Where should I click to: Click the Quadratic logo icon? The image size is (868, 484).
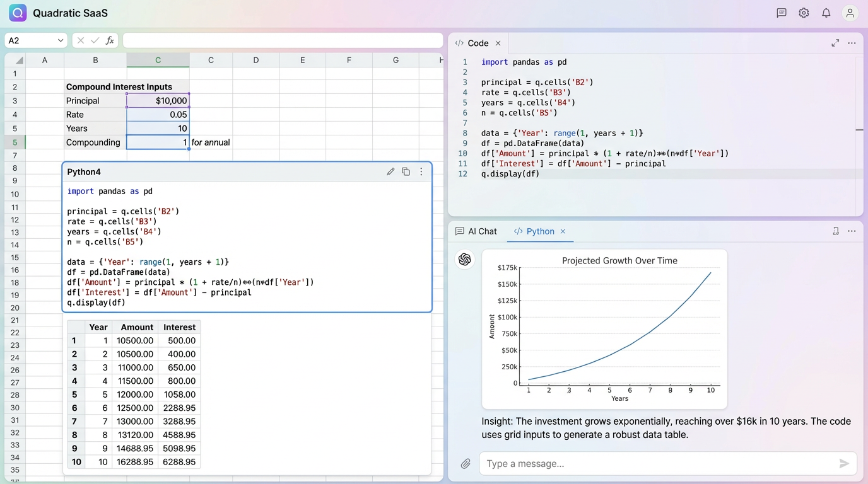click(x=18, y=13)
